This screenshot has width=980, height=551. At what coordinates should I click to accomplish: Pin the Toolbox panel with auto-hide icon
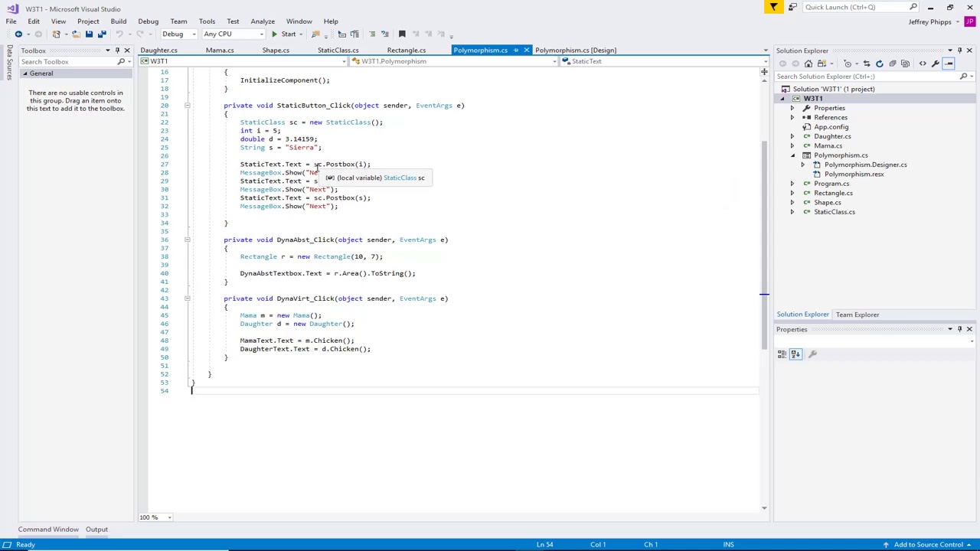[117, 51]
